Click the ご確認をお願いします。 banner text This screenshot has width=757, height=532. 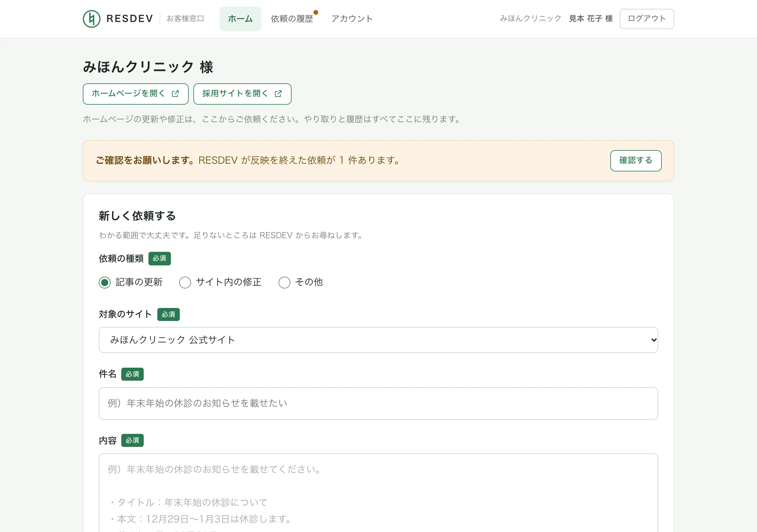(x=145, y=160)
